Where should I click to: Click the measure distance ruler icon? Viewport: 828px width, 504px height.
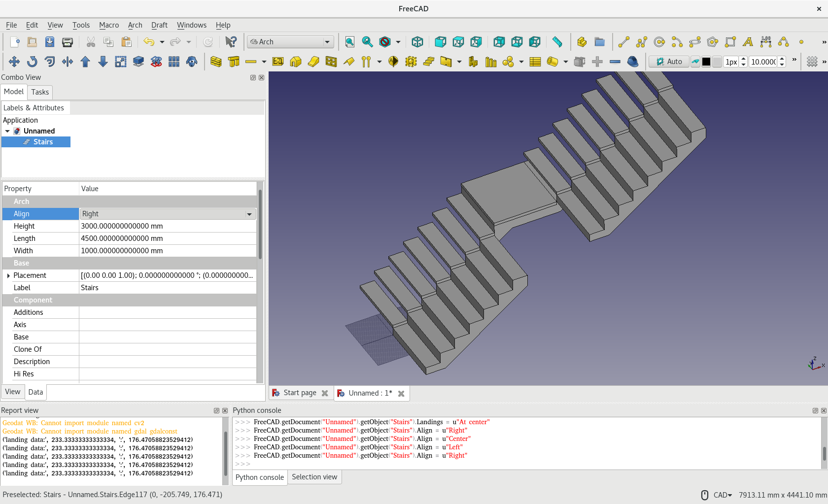557,42
